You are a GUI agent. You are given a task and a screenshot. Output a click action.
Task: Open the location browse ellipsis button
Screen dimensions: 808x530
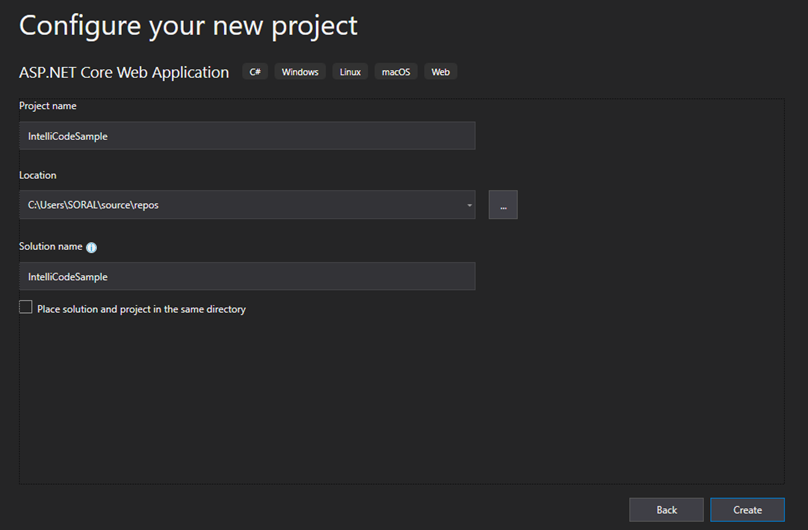[x=503, y=204]
